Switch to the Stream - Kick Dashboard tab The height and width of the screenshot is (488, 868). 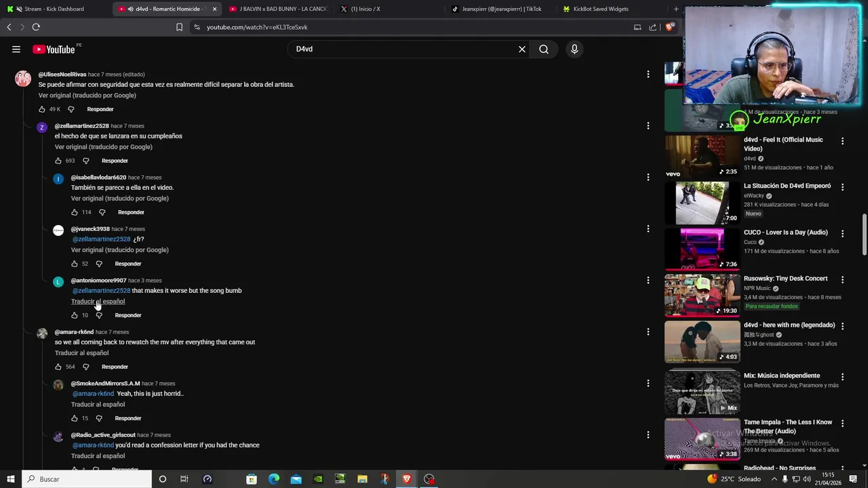[54, 9]
